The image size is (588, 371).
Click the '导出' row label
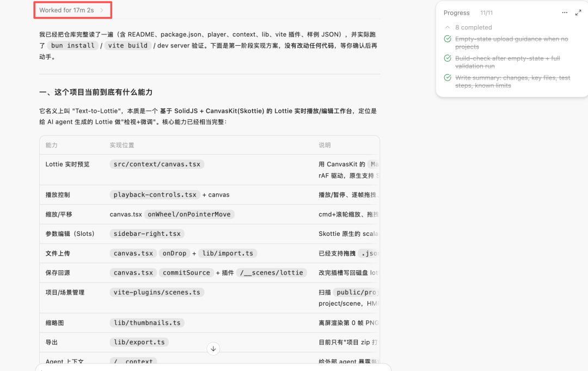pyautogui.click(x=51, y=342)
